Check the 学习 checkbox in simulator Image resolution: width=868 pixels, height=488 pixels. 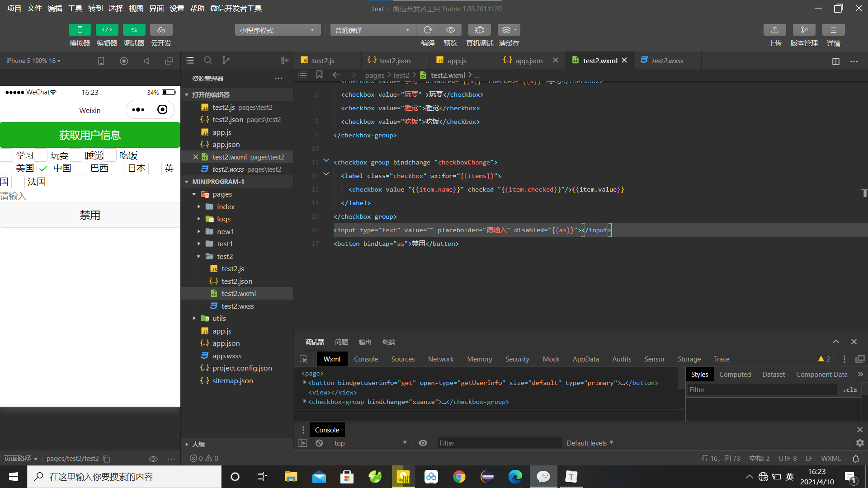coord(6,155)
